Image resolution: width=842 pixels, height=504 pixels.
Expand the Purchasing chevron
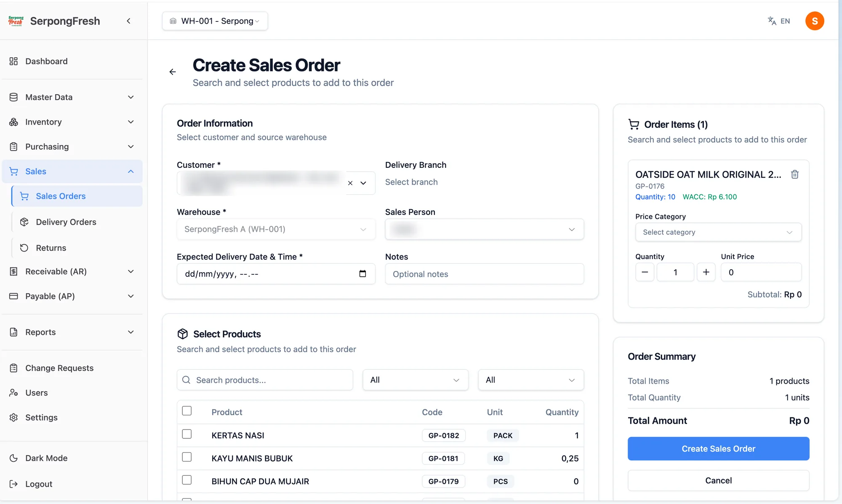(131, 147)
